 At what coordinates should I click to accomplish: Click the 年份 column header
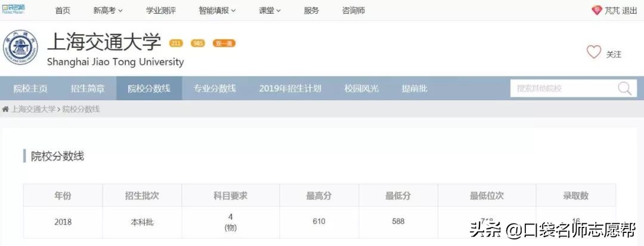coord(63,196)
